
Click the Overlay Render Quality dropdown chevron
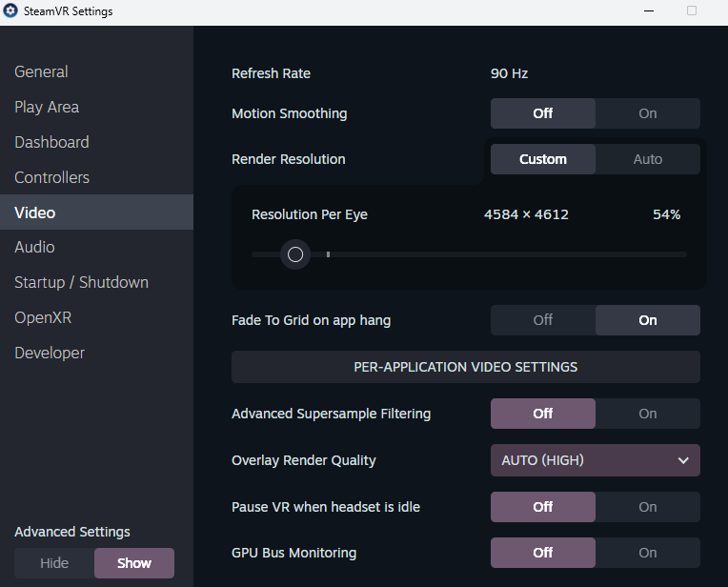tap(683, 460)
